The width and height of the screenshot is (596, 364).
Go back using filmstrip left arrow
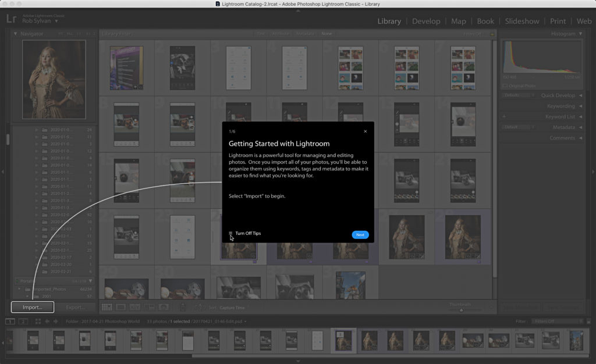click(47, 322)
